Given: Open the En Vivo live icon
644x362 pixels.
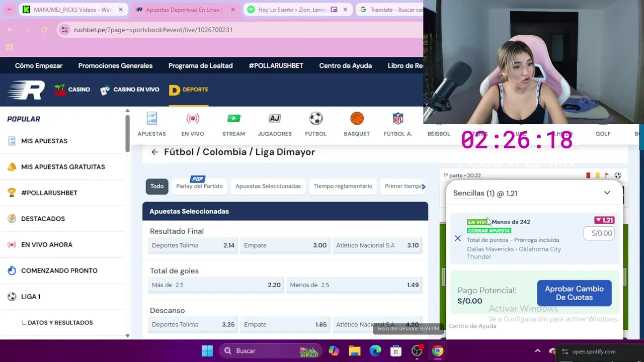Looking at the screenshot, I should [193, 124].
